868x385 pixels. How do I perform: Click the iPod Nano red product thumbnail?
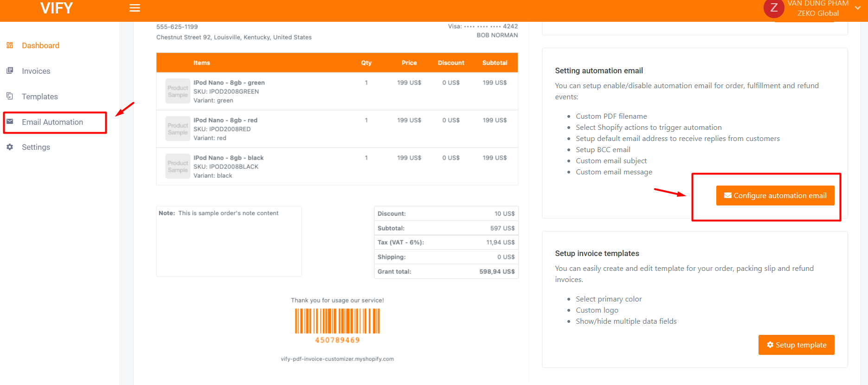tap(178, 128)
